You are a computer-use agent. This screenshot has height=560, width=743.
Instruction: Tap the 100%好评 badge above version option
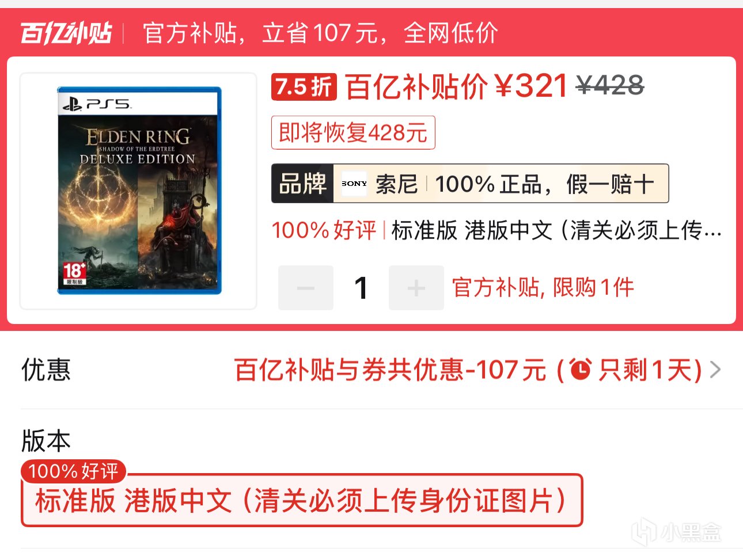pos(73,471)
